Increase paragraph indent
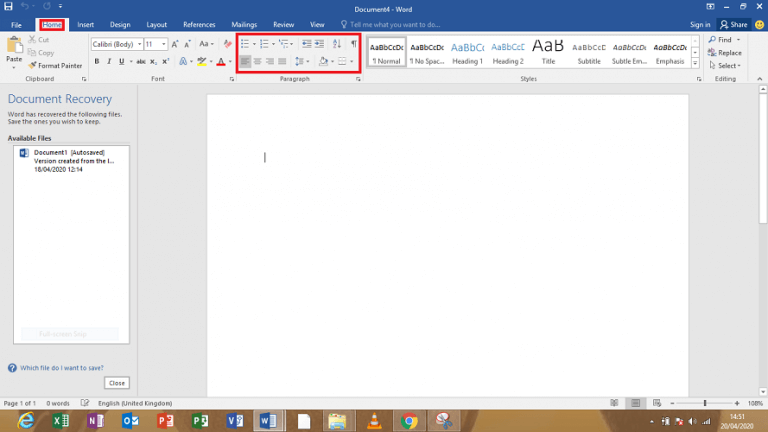 [x=319, y=44]
